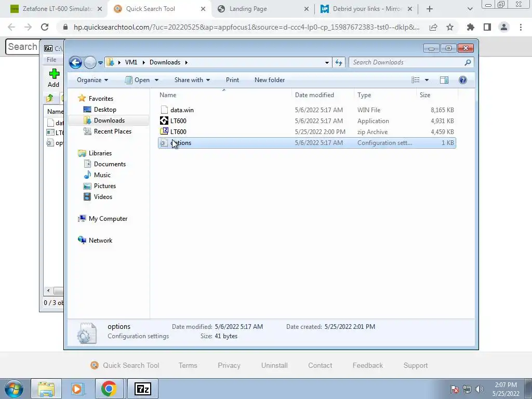This screenshot has height=399, width=532.
Task: Open the 7-Zip taskbar button
Action: 142,389
